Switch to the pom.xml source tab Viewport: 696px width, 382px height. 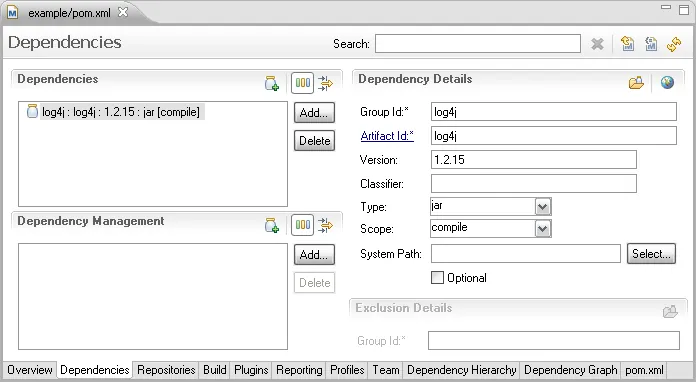click(x=645, y=370)
